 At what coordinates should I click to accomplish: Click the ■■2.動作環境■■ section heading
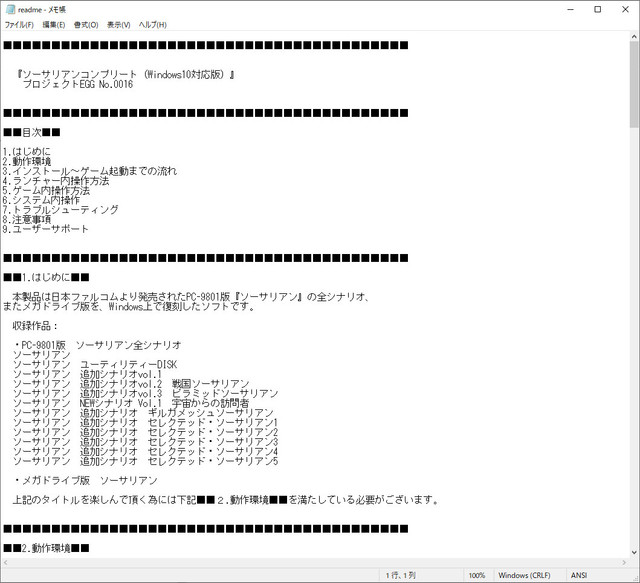click(46, 548)
